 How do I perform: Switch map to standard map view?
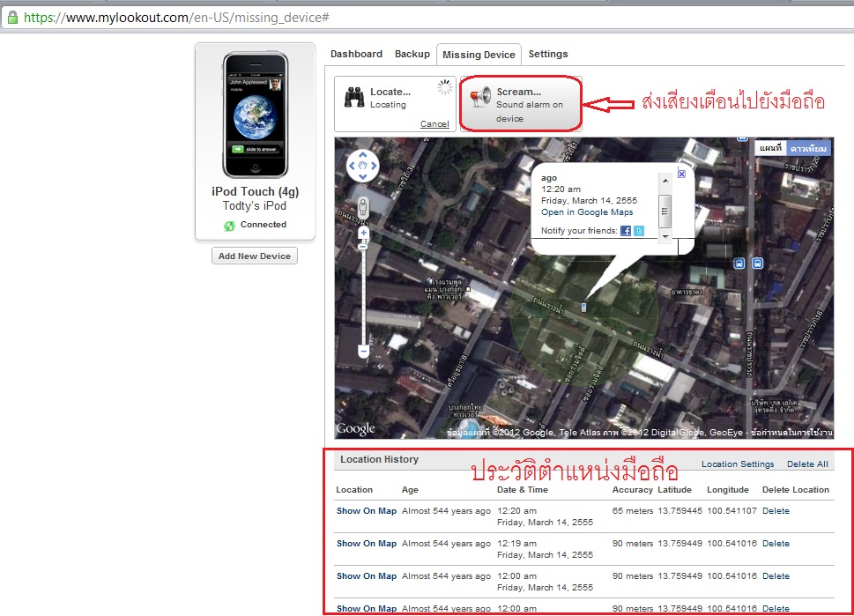coord(770,149)
